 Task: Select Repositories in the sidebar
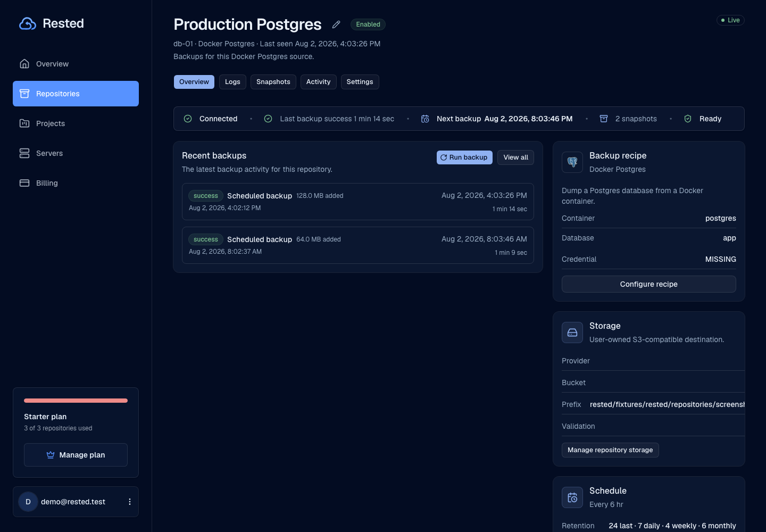pos(76,94)
